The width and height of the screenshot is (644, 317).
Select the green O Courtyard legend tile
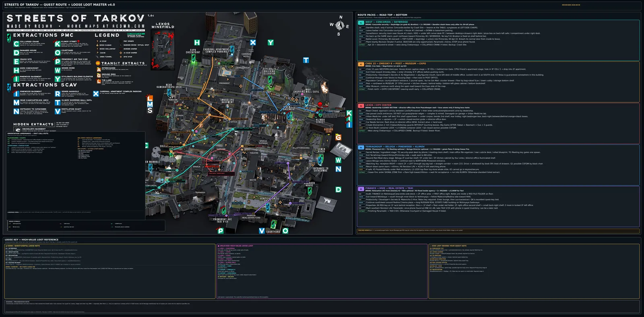coord(58,52)
